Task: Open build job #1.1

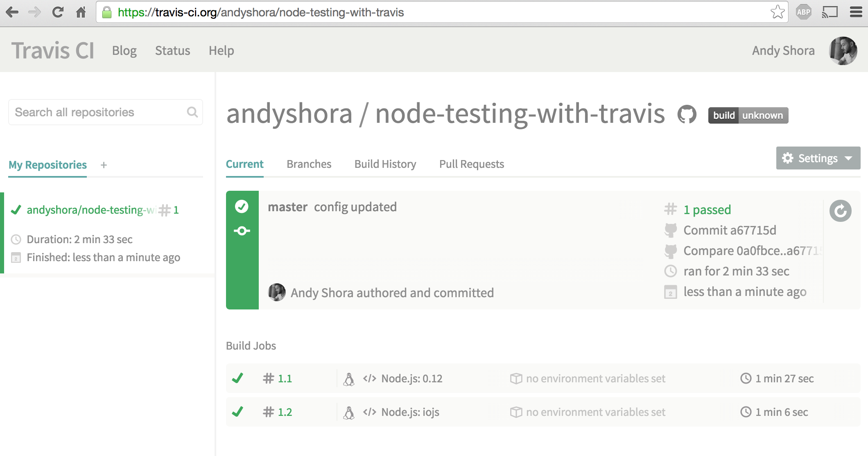Action: [285, 379]
